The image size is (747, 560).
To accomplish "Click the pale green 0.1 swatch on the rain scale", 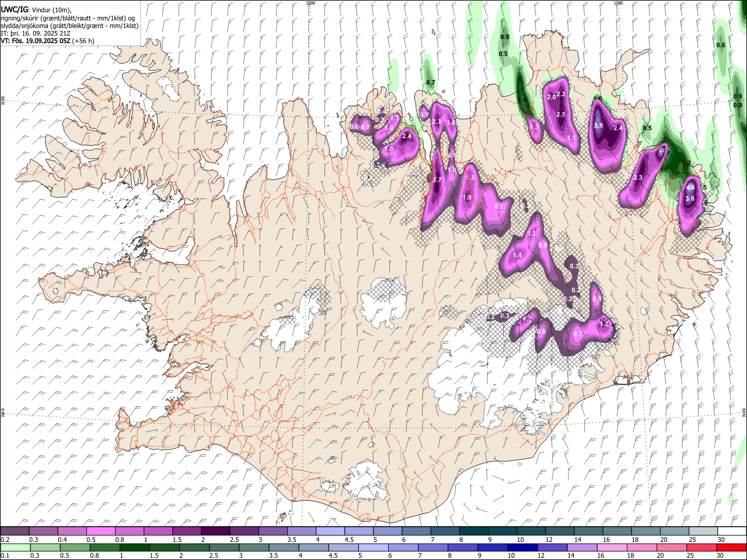I will [15, 548].
